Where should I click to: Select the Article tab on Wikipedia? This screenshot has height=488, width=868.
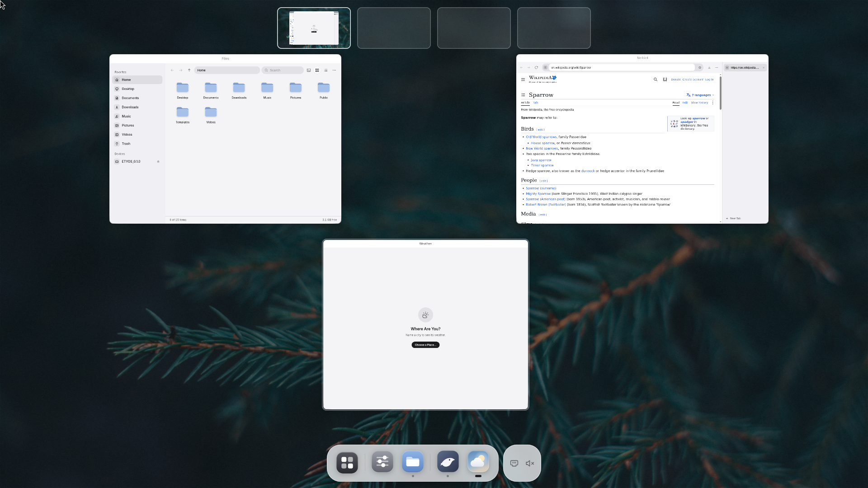pos(525,103)
